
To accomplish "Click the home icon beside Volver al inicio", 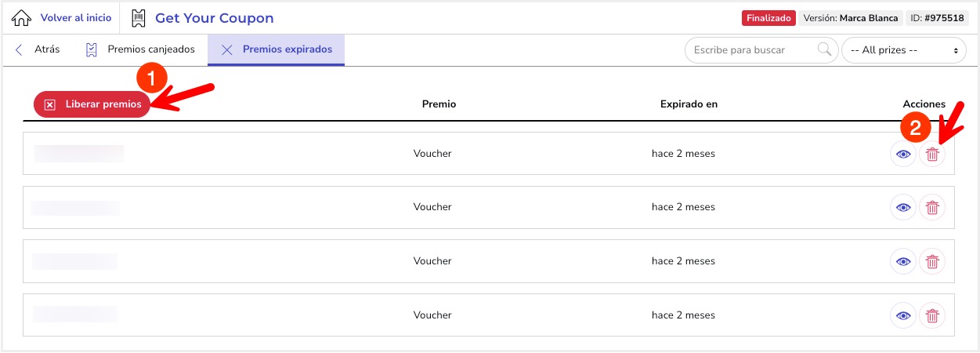I will (22, 17).
